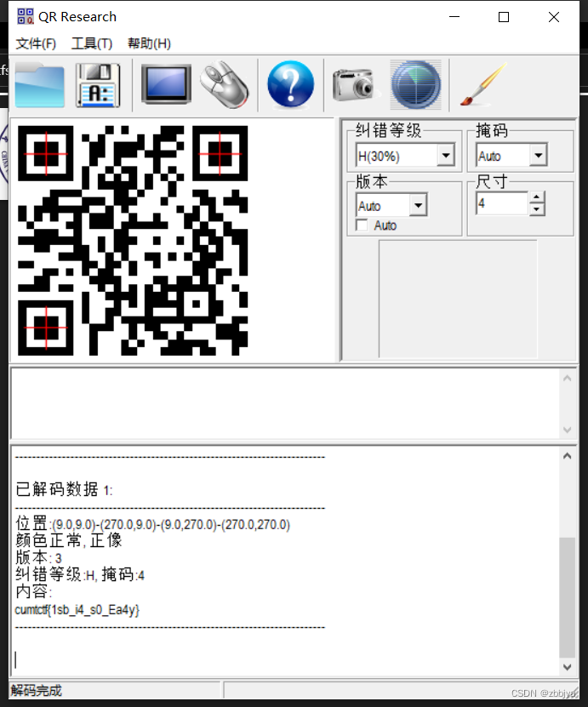Click the 纠错等级:H, 掩码:4 line
Screen dimensions: 588x707
click(x=80, y=575)
